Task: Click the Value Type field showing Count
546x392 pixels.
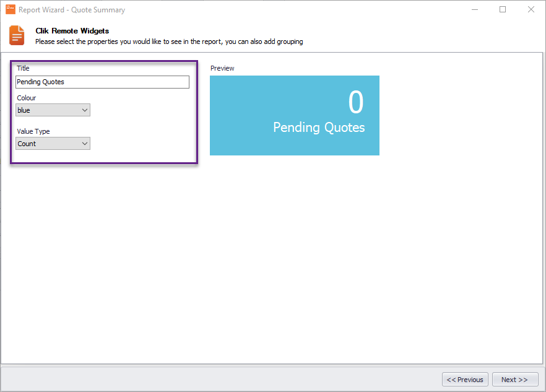Action: tap(46, 143)
